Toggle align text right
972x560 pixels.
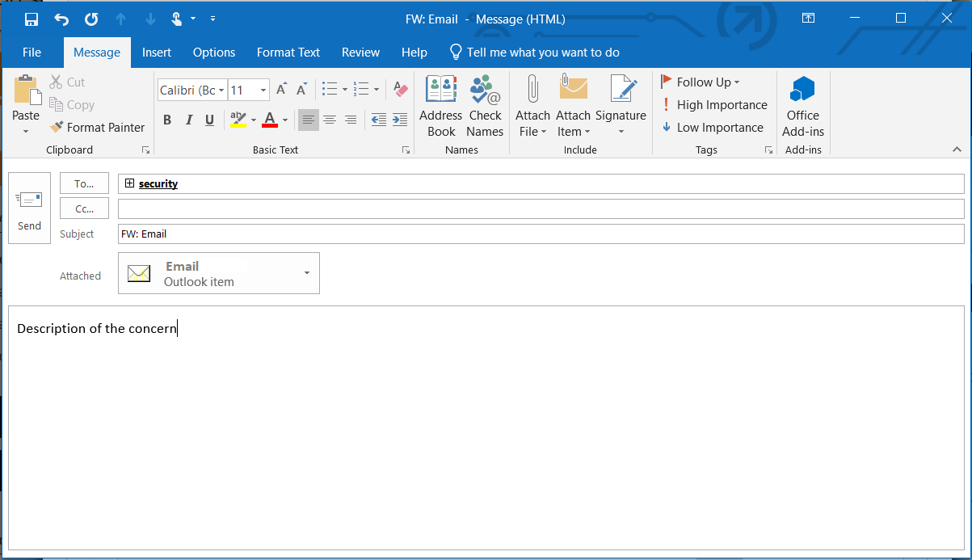pyautogui.click(x=351, y=120)
